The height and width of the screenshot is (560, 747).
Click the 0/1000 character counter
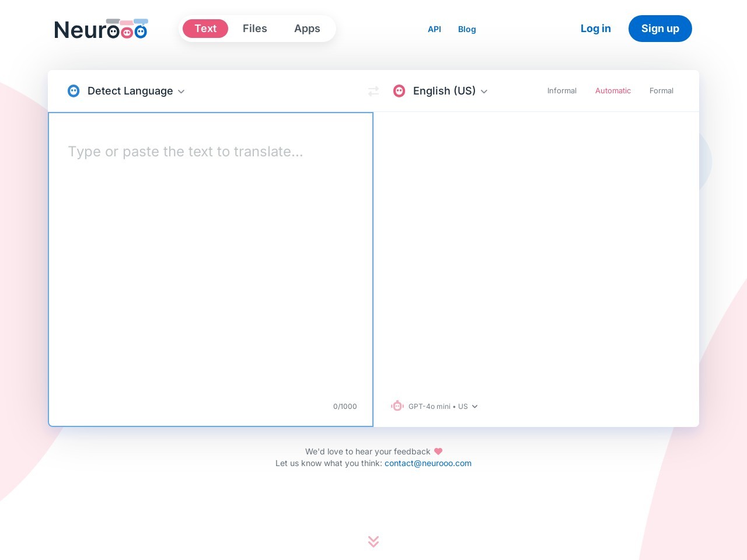(345, 407)
